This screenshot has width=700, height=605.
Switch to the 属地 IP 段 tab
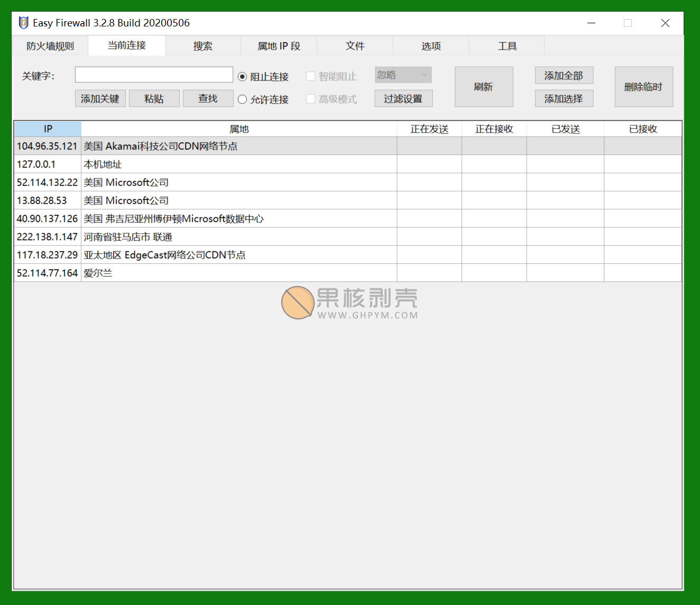tap(279, 46)
